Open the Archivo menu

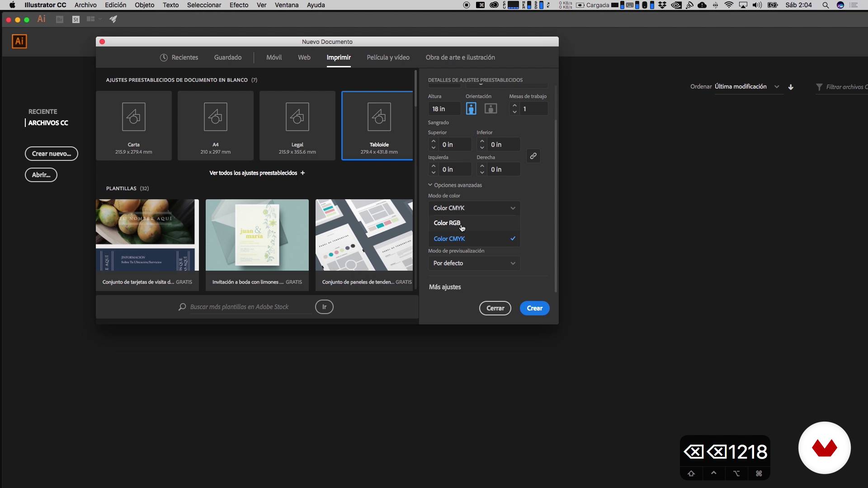[85, 5]
